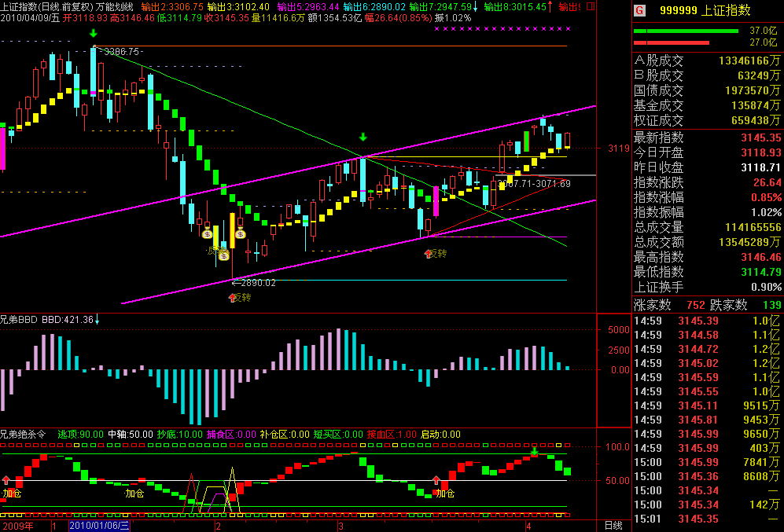This screenshot has width=784, height=532.
Task: Click the 指数涨幅 value 0.85%
Action: pyautogui.click(x=767, y=198)
